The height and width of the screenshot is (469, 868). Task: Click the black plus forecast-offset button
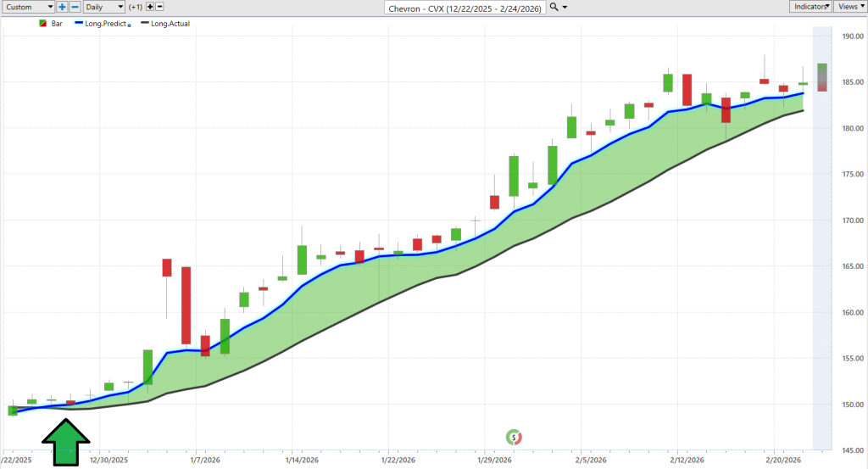coord(150,7)
